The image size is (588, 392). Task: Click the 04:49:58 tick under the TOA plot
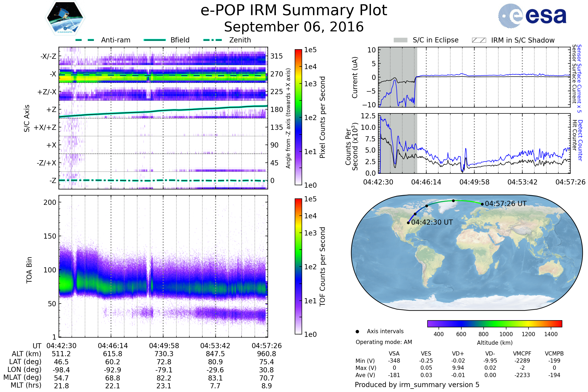click(x=164, y=346)
